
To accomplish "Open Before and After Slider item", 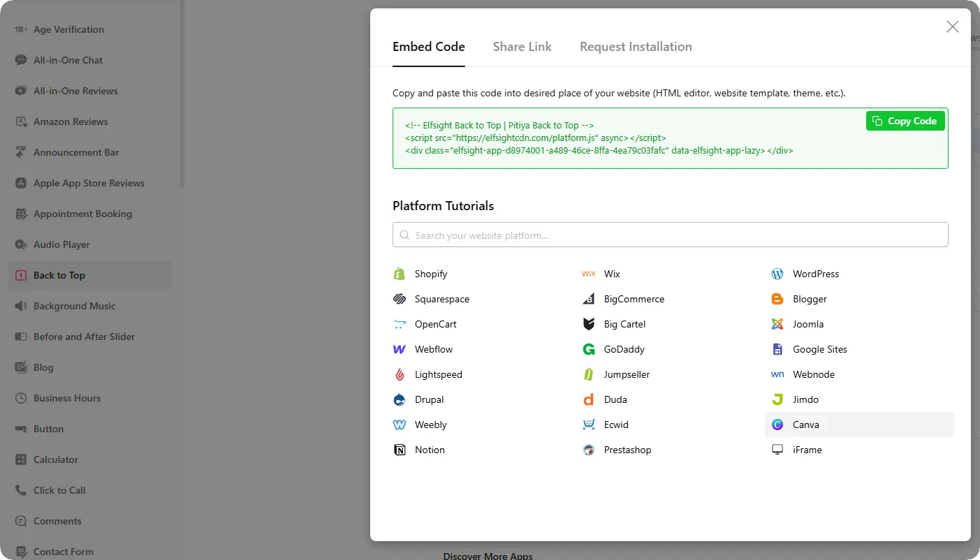I will [x=89, y=337].
